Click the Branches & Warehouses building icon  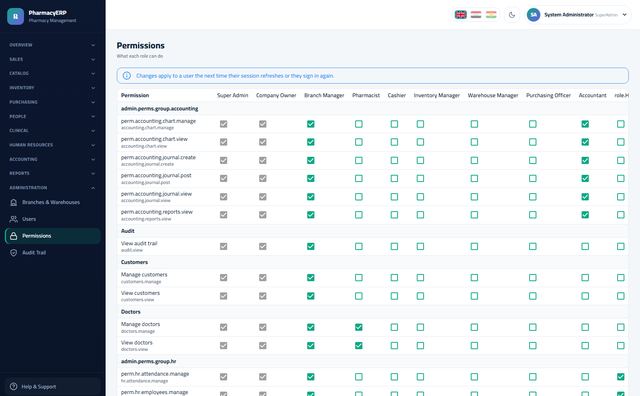13,202
